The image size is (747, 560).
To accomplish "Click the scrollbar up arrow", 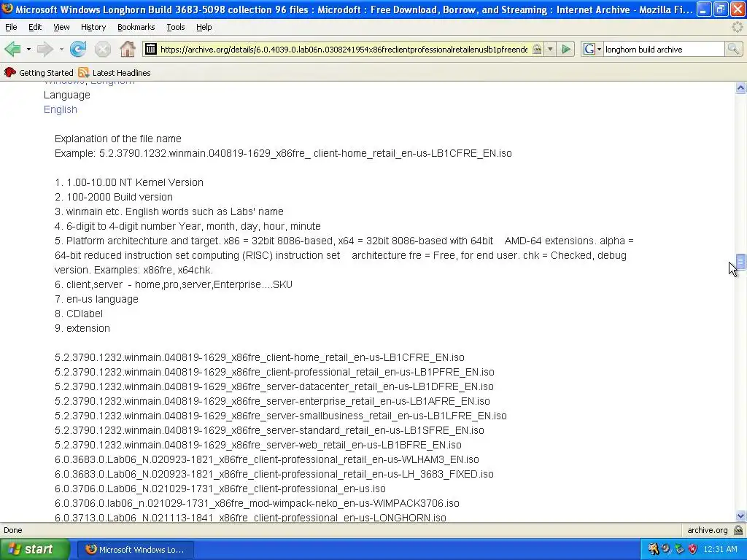I will [740, 87].
